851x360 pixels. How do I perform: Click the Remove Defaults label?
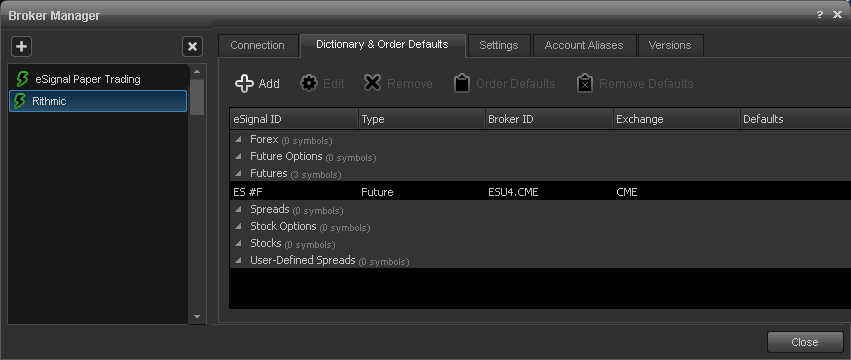tap(646, 84)
